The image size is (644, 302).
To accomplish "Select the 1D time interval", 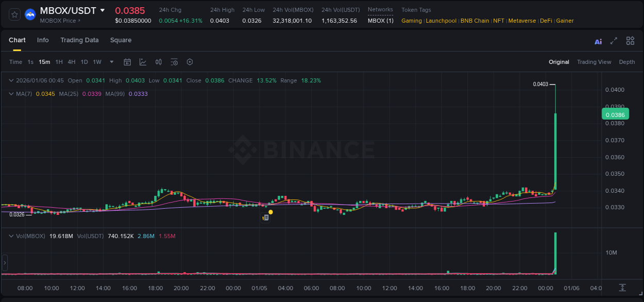I will tap(84, 62).
